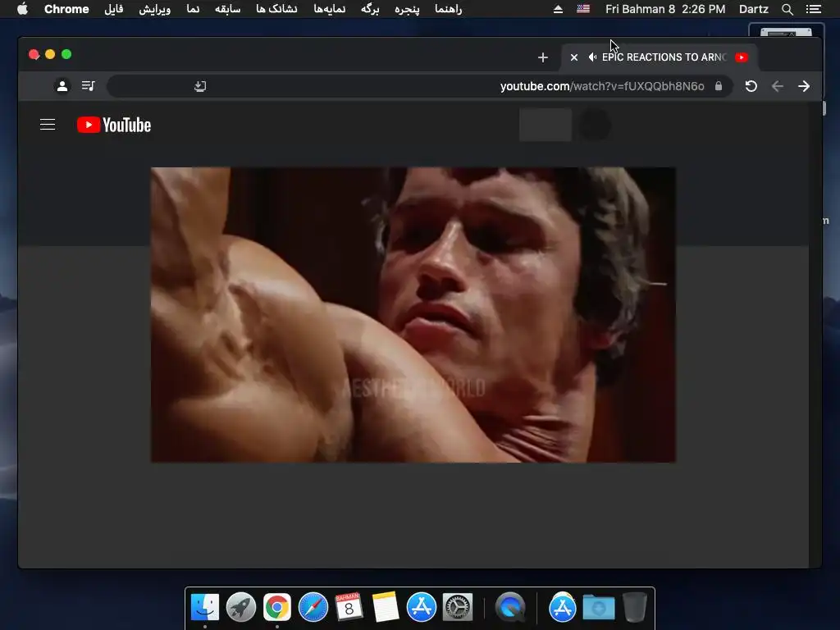
Task: Reload the page with the refresh icon
Action: click(x=751, y=86)
